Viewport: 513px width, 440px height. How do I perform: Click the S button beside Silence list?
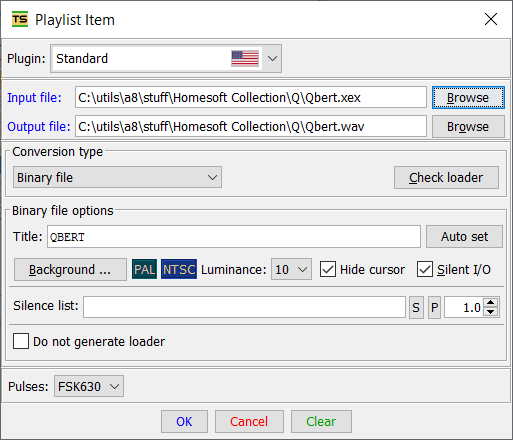pyautogui.click(x=416, y=307)
